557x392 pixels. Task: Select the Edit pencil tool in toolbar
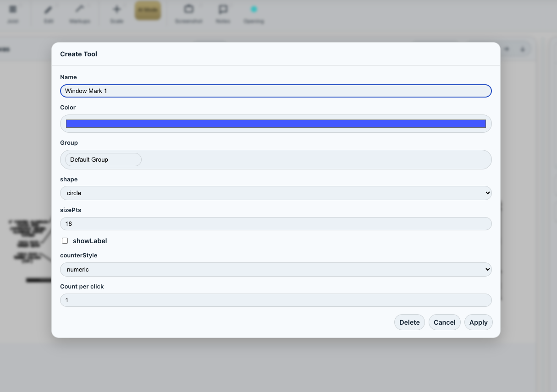(48, 10)
